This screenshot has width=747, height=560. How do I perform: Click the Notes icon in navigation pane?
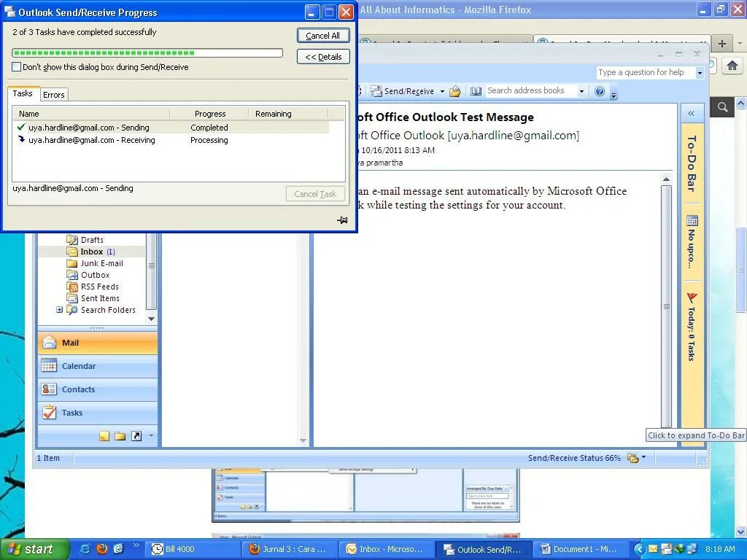(104, 436)
